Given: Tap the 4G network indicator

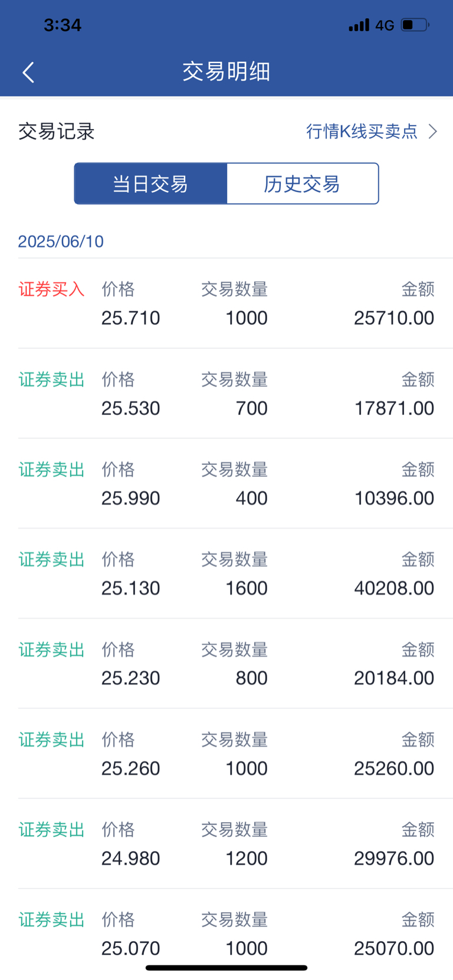Looking at the screenshot, I should 385,25.
